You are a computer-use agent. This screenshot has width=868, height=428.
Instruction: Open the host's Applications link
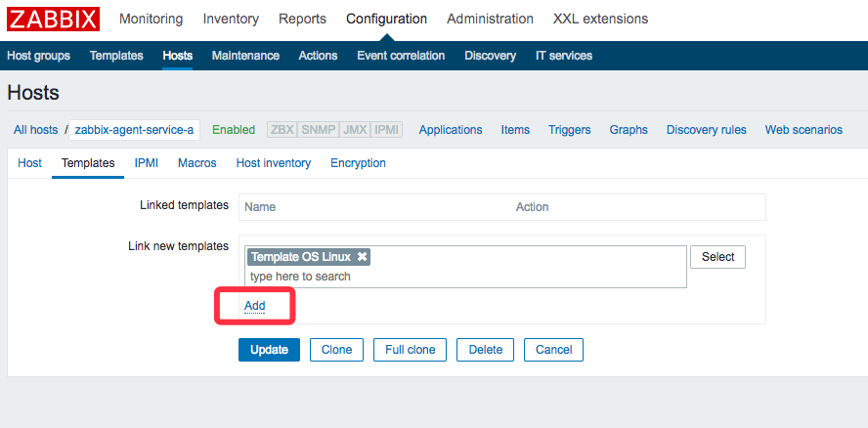451,130
